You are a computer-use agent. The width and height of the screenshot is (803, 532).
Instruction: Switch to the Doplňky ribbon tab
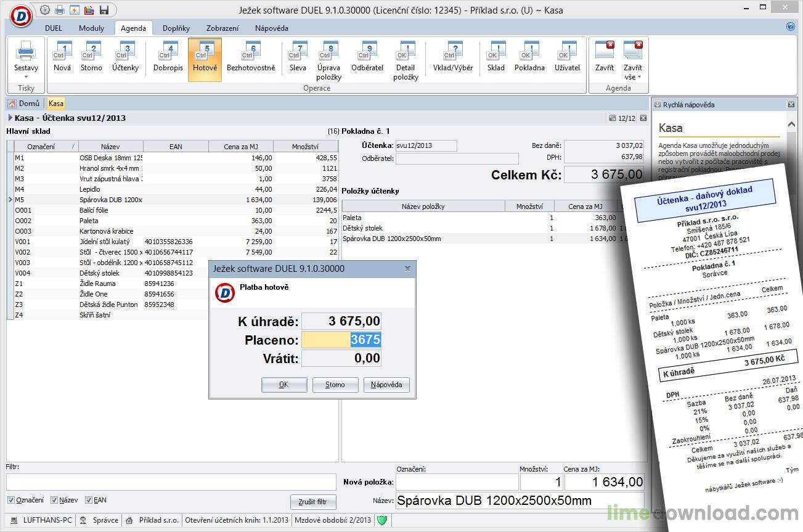point(176,28)
